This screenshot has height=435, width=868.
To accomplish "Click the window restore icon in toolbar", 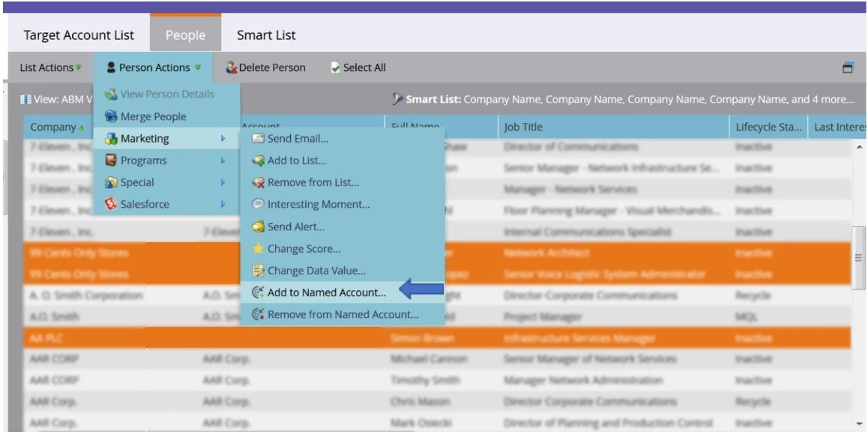I will tap(848, 67).
